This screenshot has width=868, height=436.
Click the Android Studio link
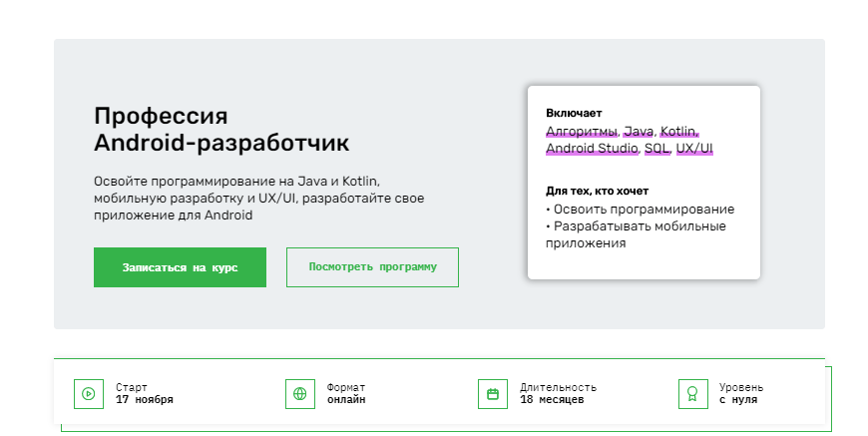[592, 149]
